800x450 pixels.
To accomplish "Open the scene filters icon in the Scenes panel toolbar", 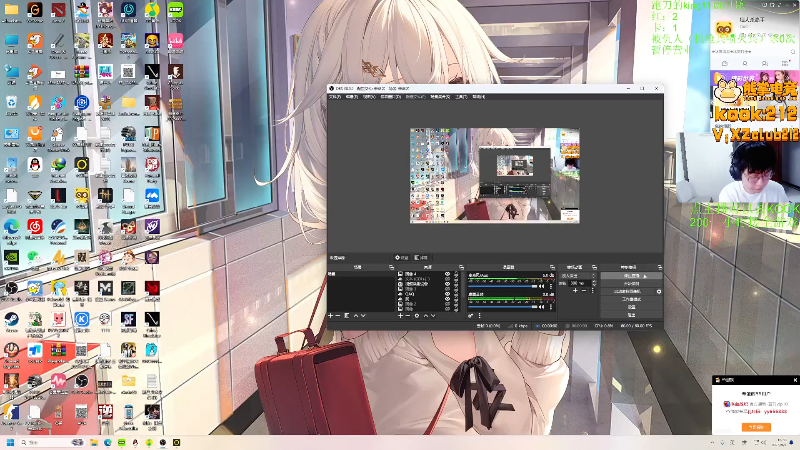I will (346, 316).
